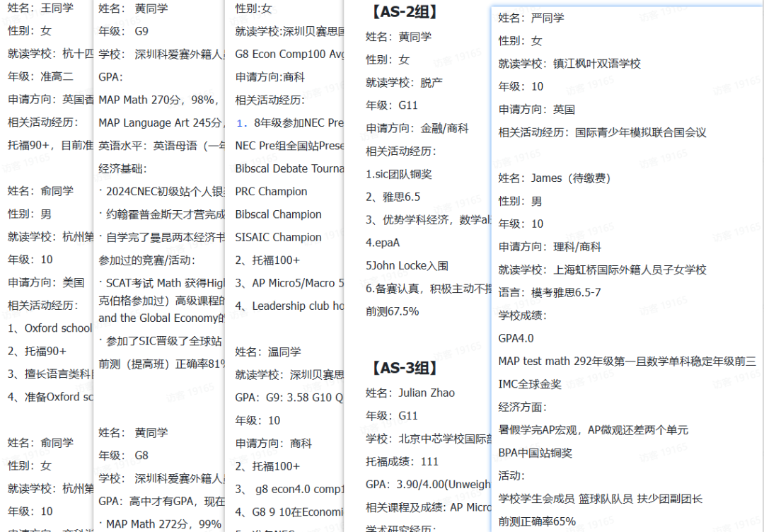Click the line '前测67.5%'
Screen dimensions: 764x532
(x=392, y=311)
